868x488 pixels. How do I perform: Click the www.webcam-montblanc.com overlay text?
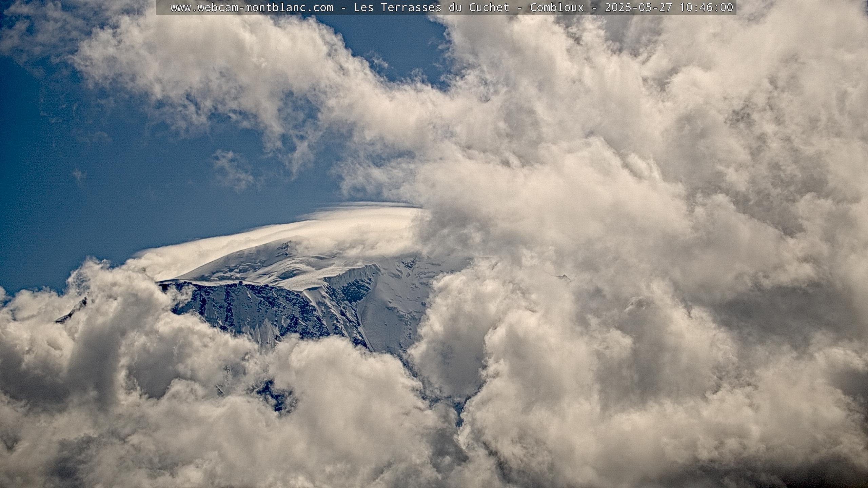point(252,7)
